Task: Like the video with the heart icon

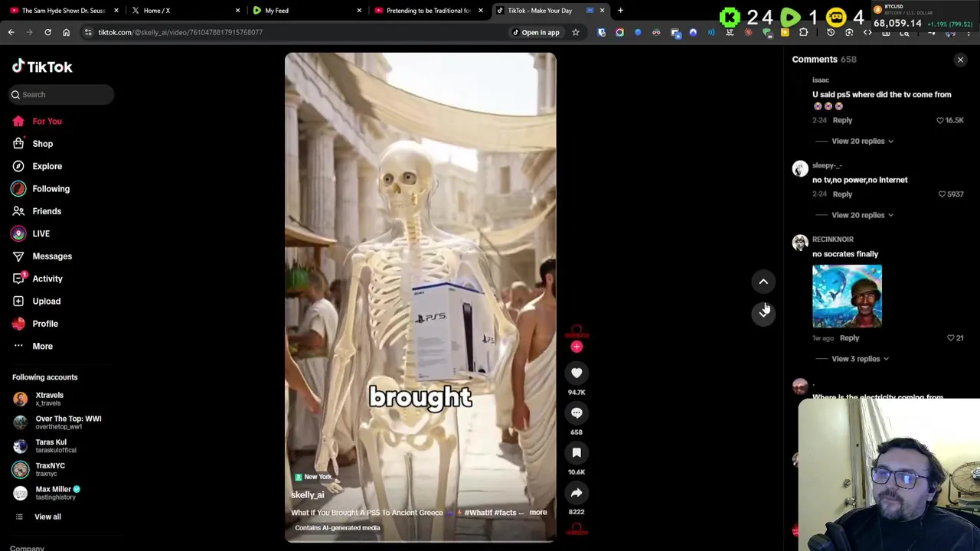Action: [x=577, y=373]
